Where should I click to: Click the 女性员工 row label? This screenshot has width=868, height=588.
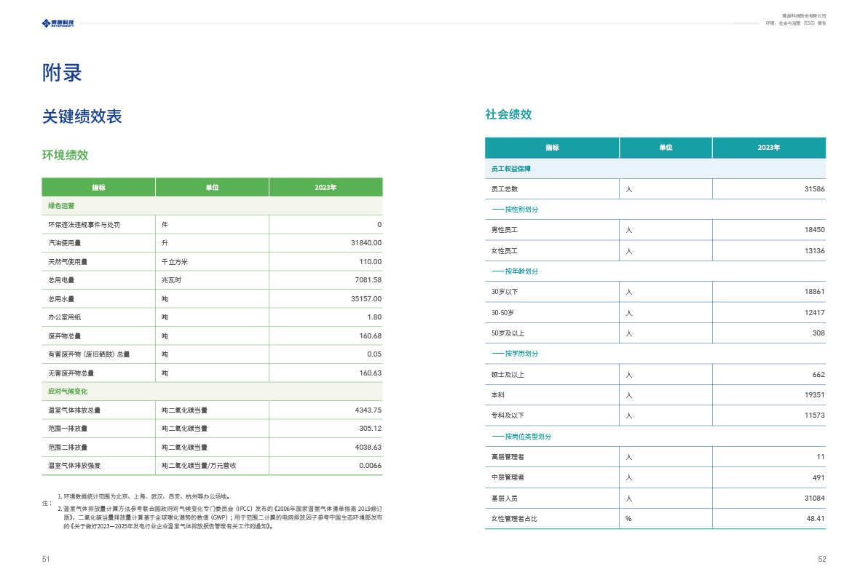point(505,251)
